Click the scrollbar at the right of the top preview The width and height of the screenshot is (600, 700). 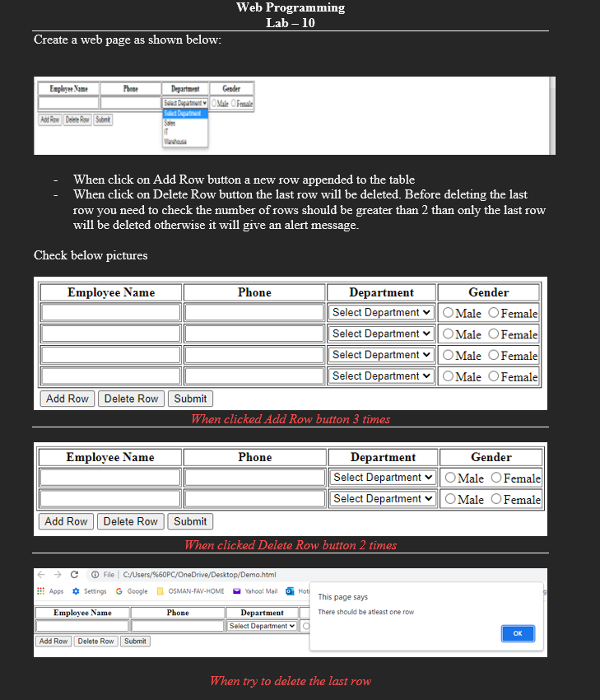click(x=552, y=115)
